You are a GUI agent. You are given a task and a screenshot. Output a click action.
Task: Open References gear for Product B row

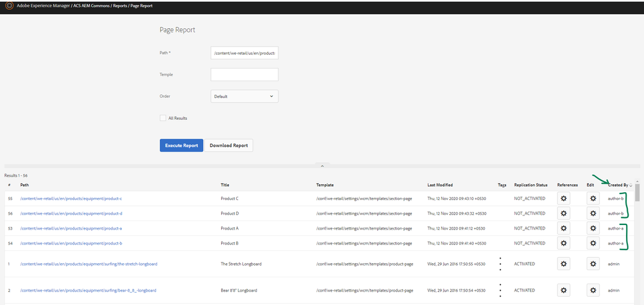[x=563, y=243]
